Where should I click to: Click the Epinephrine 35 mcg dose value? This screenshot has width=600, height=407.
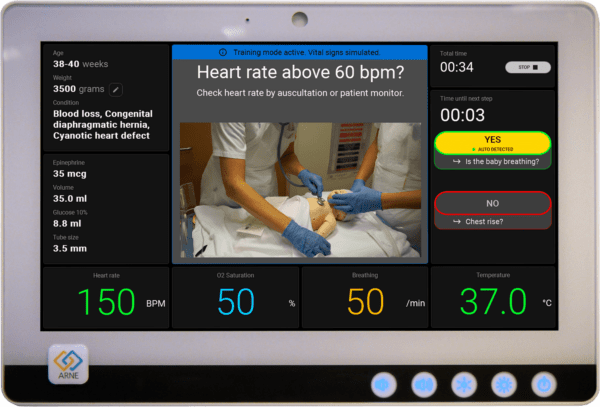click(74, 173)
